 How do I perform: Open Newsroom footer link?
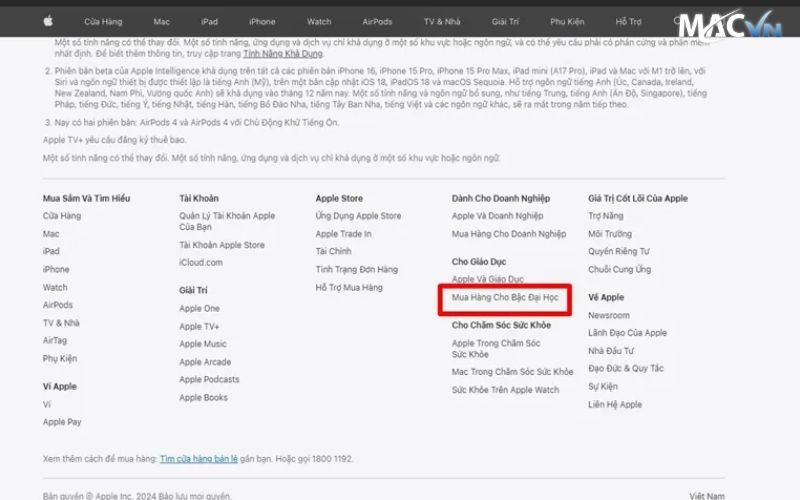click(609, 315)
